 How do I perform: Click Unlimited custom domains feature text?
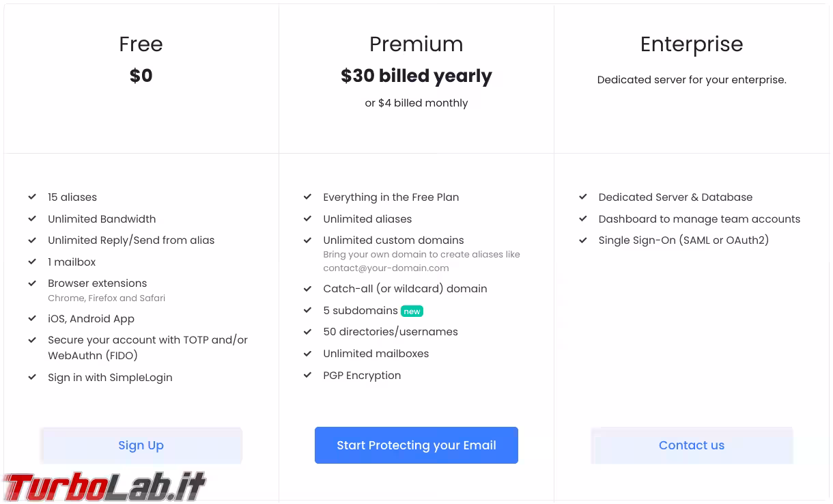[393, 240]
